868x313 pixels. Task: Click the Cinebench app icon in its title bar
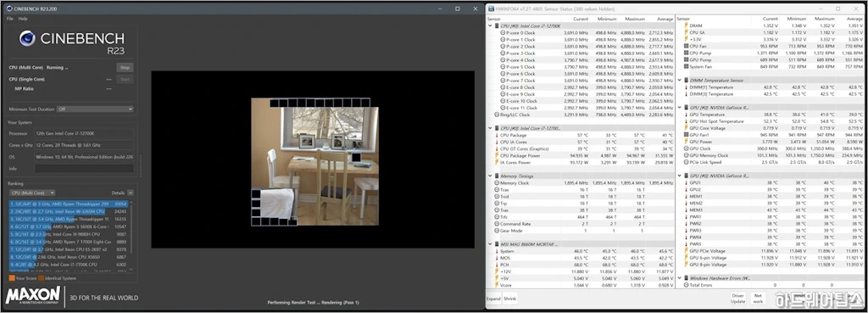point(9,8)
